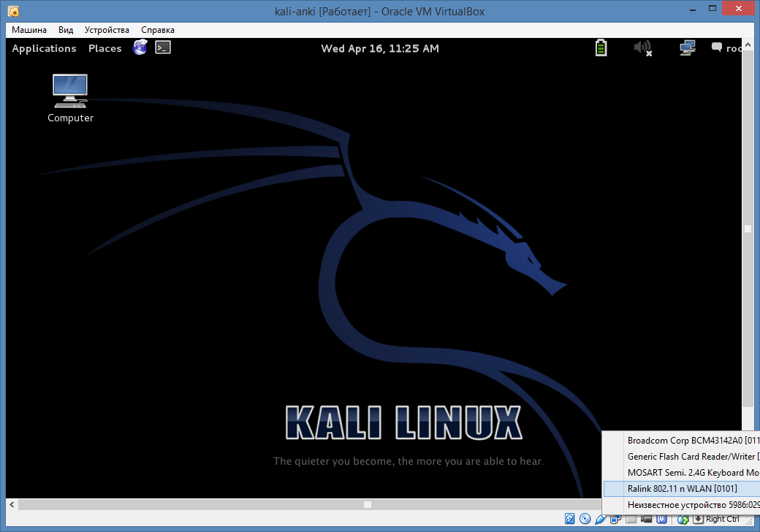Viewport: 760px width, 532px height.
Task: Open the Вид menu
Action: point(66,29)
